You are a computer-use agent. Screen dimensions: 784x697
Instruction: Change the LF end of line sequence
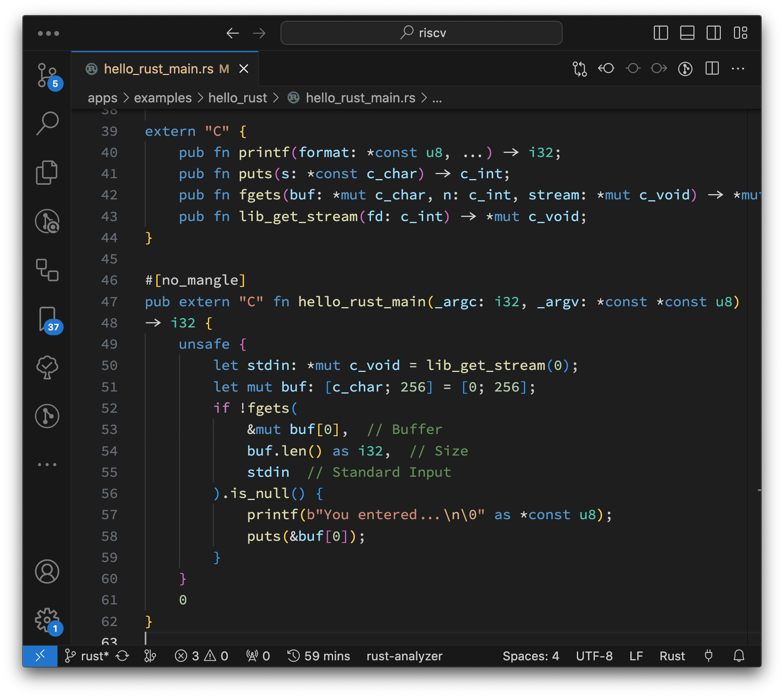(x=636, y=656)
